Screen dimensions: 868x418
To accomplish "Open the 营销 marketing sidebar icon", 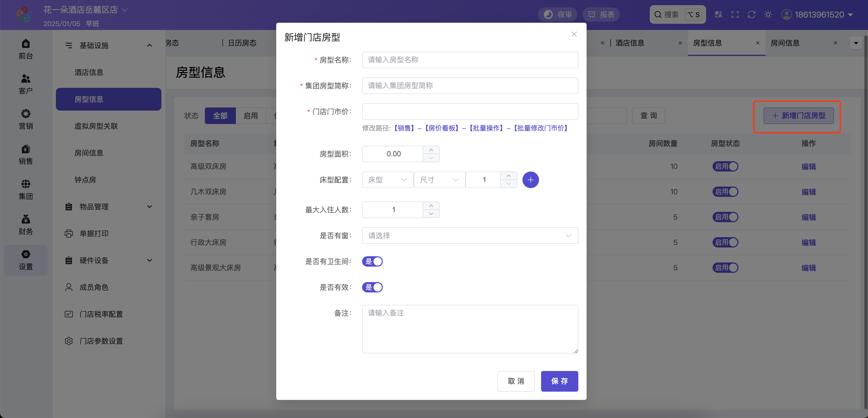I will coord(26,119).
